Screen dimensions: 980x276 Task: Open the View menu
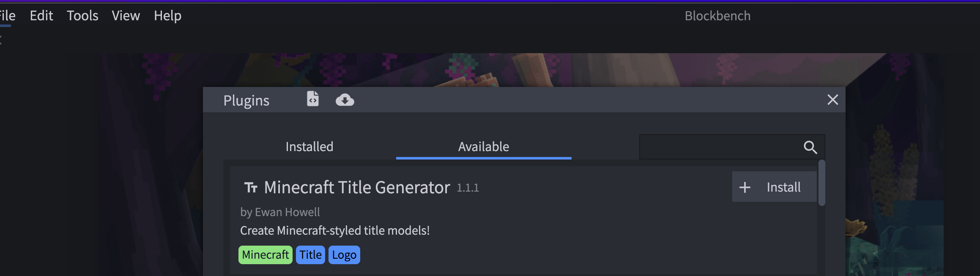[x=126, y=16]
